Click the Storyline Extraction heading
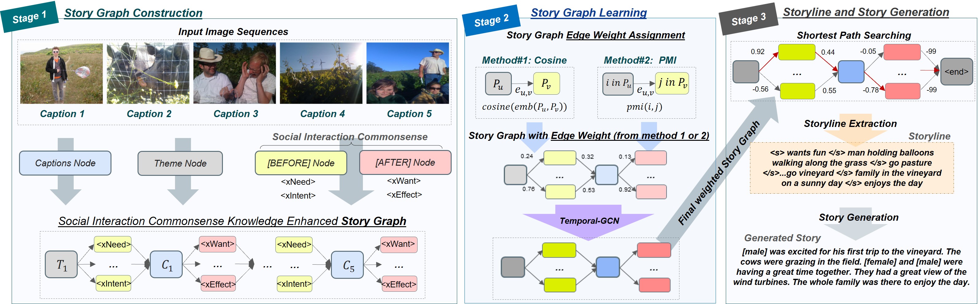Screen dimensions: 980x304 click(x=850, y=124)
